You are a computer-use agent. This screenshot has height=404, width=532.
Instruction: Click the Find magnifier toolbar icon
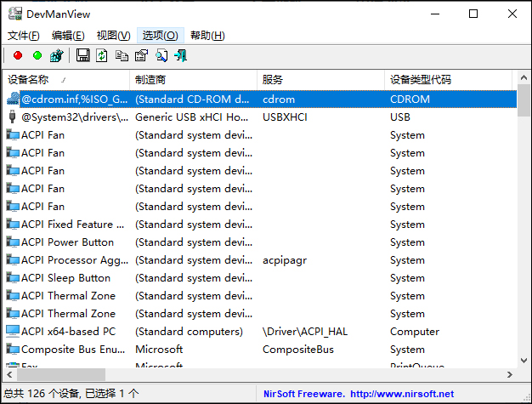(x=161, y=56)
